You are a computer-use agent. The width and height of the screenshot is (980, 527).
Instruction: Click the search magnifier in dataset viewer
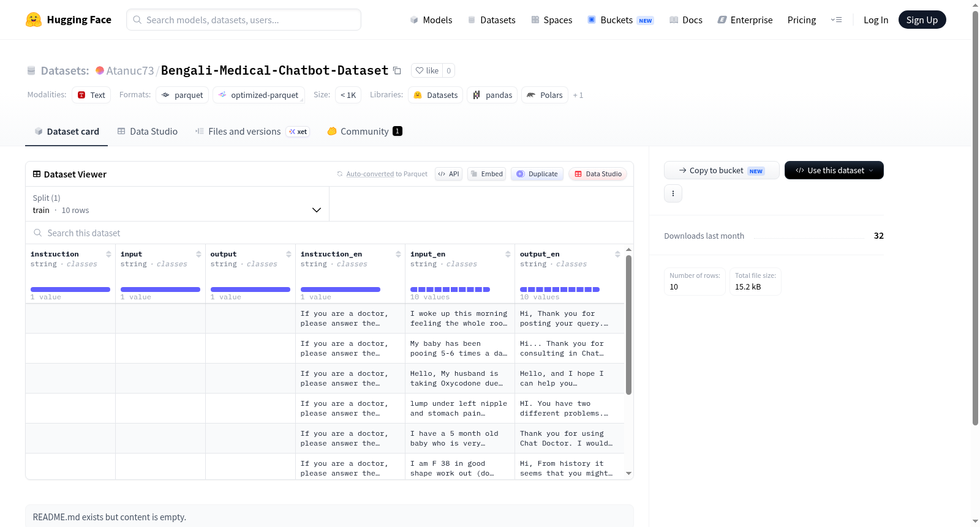pos(38,233)
